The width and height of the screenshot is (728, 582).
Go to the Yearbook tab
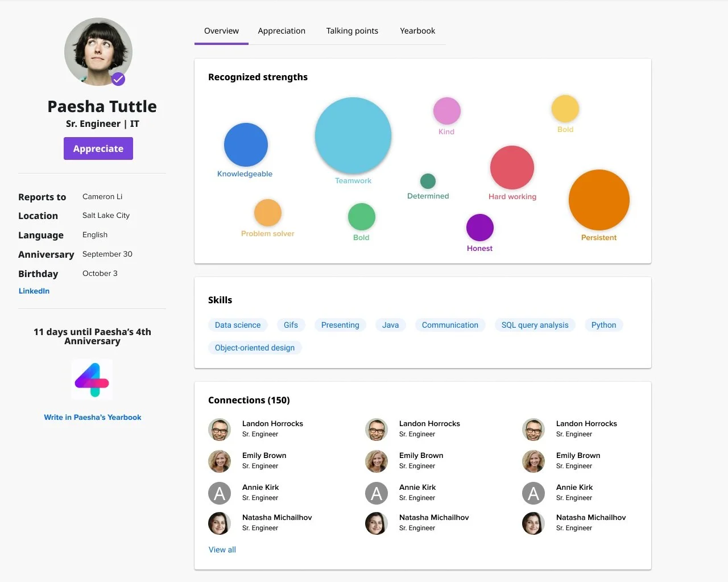[417, 31]
